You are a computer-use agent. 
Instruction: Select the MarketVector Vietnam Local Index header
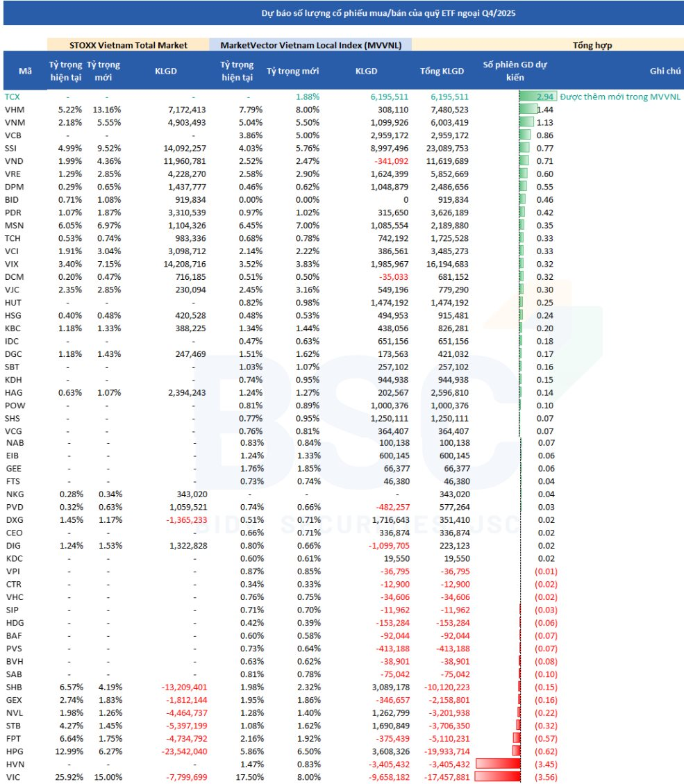tap(310, 45)
